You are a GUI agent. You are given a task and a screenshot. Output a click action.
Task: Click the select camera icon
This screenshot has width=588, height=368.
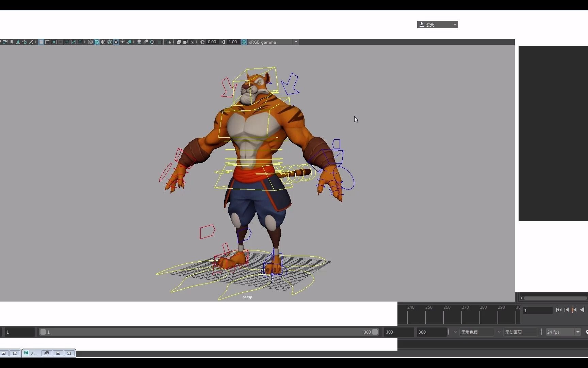[5, 42]
